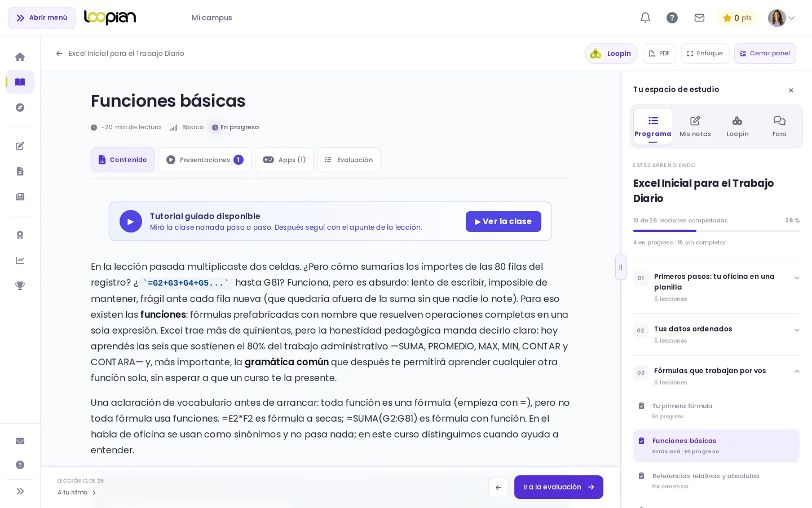Viewport: 812px width, 508px height.
Task: Click the question mark icon in top bar
Action: click(672, 17)
